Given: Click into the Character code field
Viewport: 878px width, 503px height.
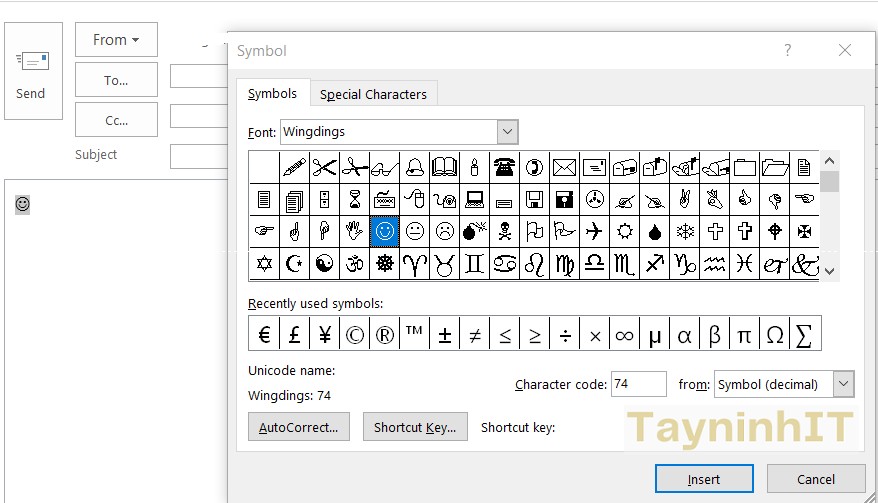Looking at the screenshot, I should [x=637, y=384].
